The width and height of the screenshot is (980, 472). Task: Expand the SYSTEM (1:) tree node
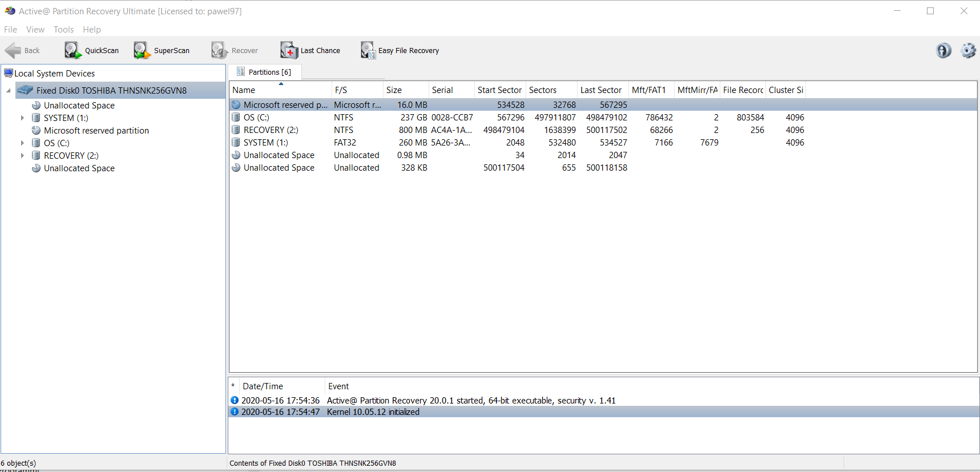(22, 118)
